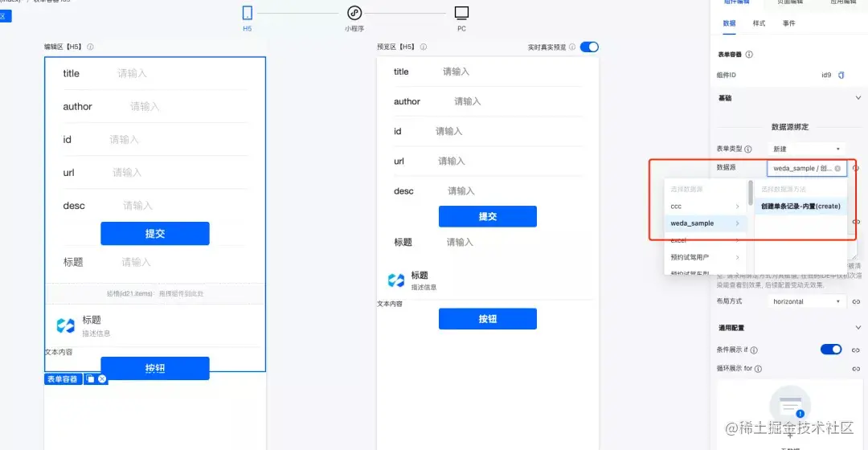Expand the 预约试驾用户 data source
Screen dimensions: 868x450
pos(706,257)
